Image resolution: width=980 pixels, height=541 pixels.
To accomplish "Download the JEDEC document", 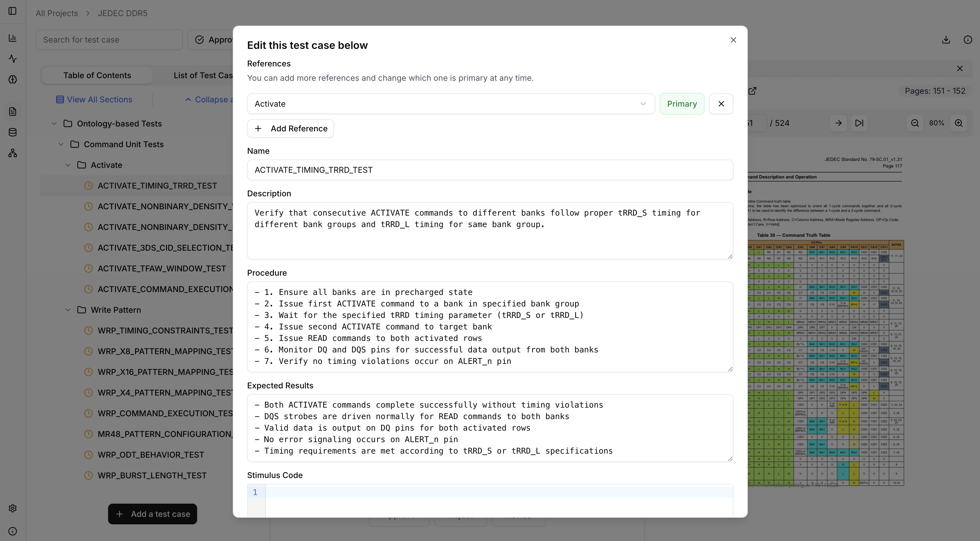I will tap(946, 40).
